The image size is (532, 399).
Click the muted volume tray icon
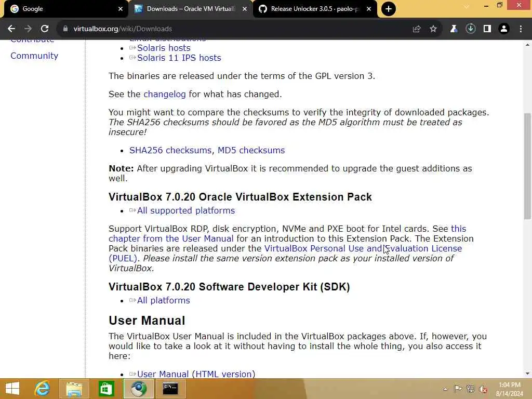coord(483,389)
